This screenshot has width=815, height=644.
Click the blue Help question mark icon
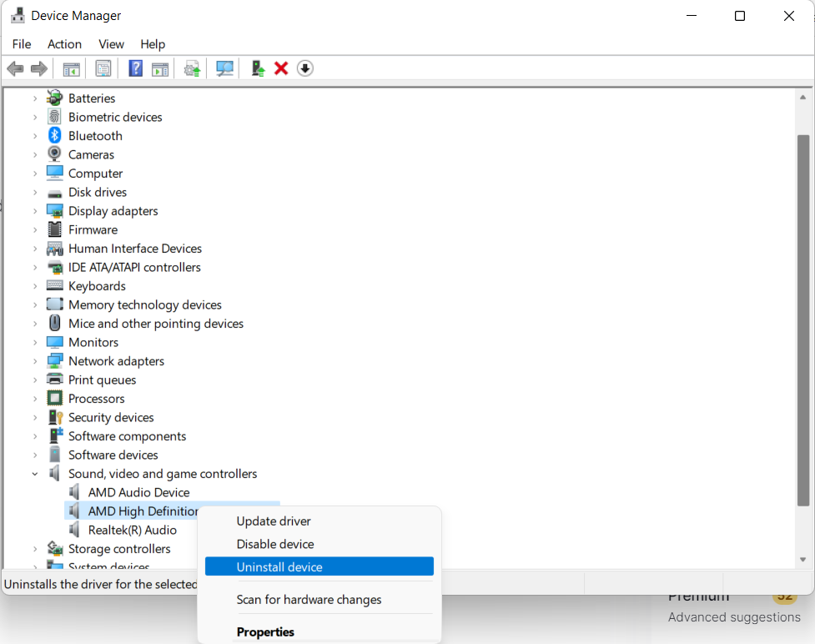coord(135,68)
